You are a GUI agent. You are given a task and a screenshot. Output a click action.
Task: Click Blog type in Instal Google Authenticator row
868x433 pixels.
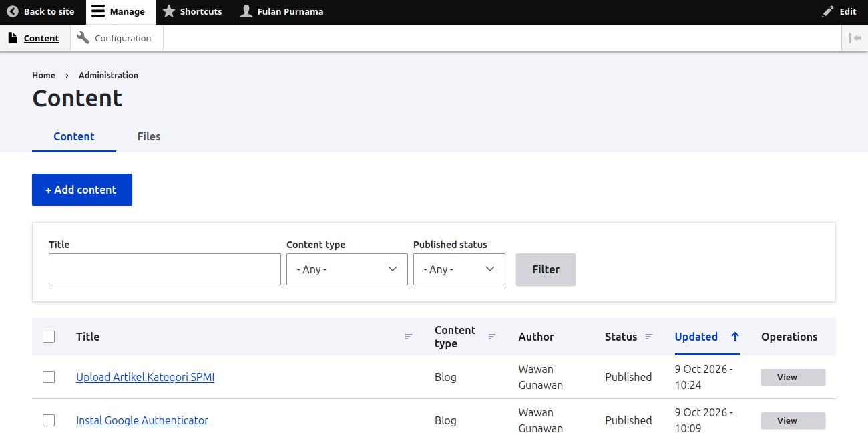point(445,420)
